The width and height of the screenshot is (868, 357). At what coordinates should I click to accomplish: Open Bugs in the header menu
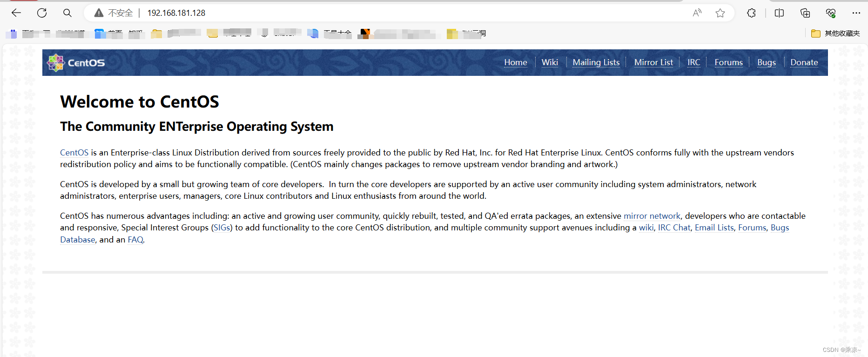pyautogui.click(x=767, y=62)
